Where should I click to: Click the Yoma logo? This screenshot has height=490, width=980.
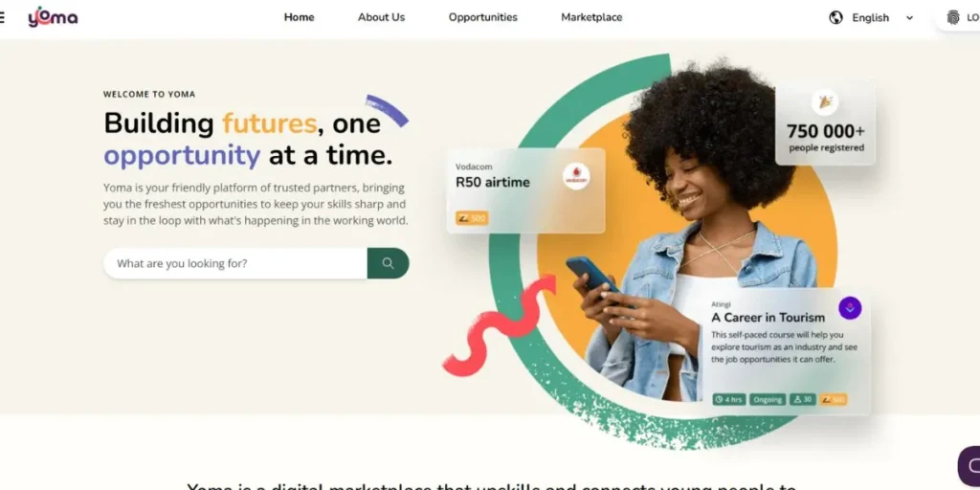click(x=54, y=17)
